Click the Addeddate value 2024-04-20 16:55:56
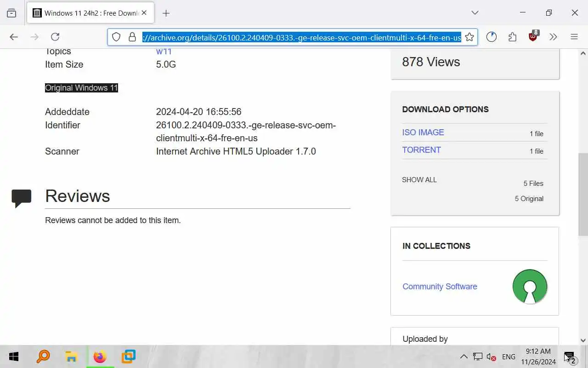 click(x=198, y=112)
